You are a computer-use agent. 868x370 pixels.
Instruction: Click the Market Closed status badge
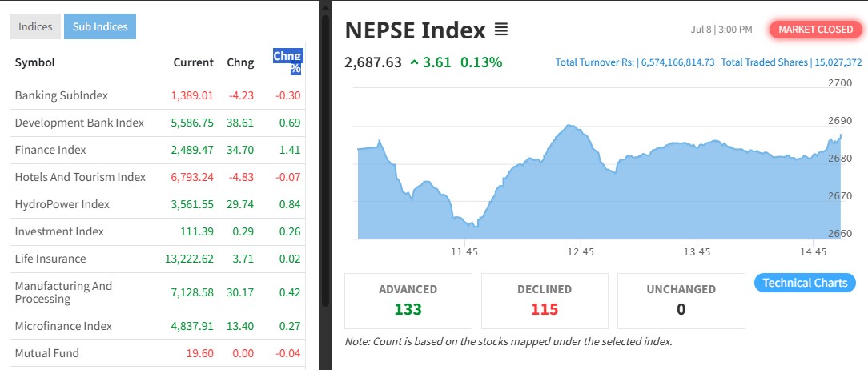point(815,30)
